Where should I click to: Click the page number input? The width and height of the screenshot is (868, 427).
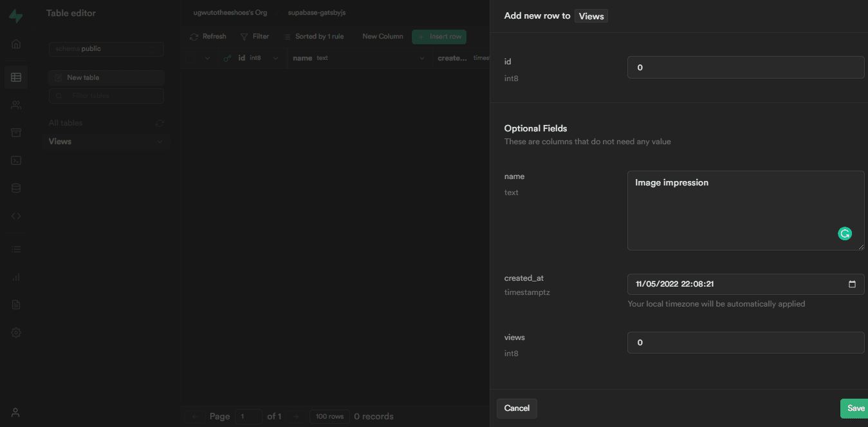click(x=248, y=417)
